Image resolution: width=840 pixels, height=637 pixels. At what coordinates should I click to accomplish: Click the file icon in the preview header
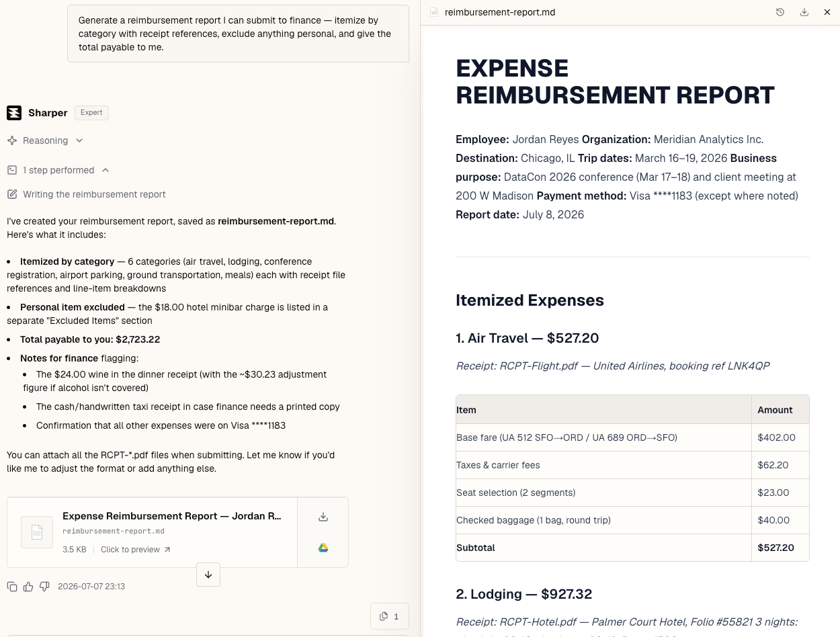[434, 12]
